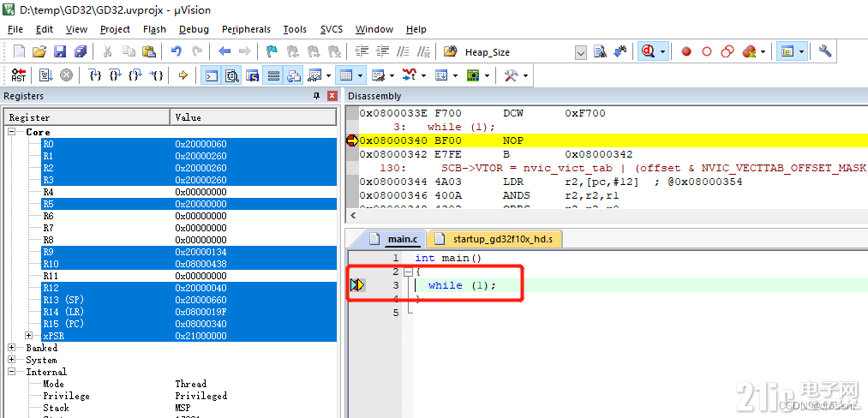Image resolution: width=868 pixels, height=418 pixels.
Task: Open the File menu
Action: (15, 29)
